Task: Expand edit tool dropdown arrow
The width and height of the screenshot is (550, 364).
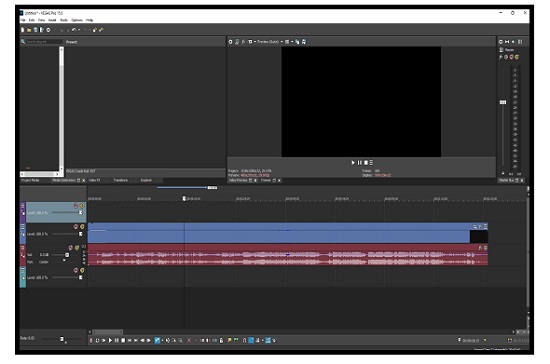Action: pyautogui.click(x=162, y=340)
